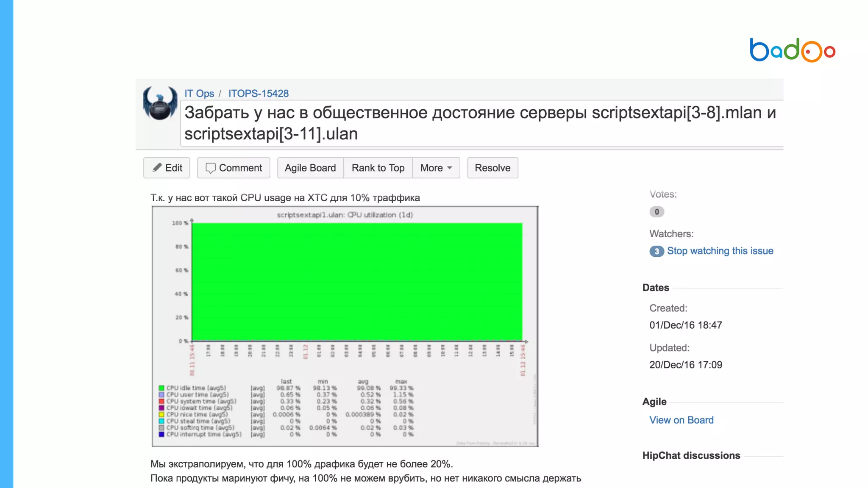
Task: Click the Comment speech bubble icon
Action: click(210, 168)
